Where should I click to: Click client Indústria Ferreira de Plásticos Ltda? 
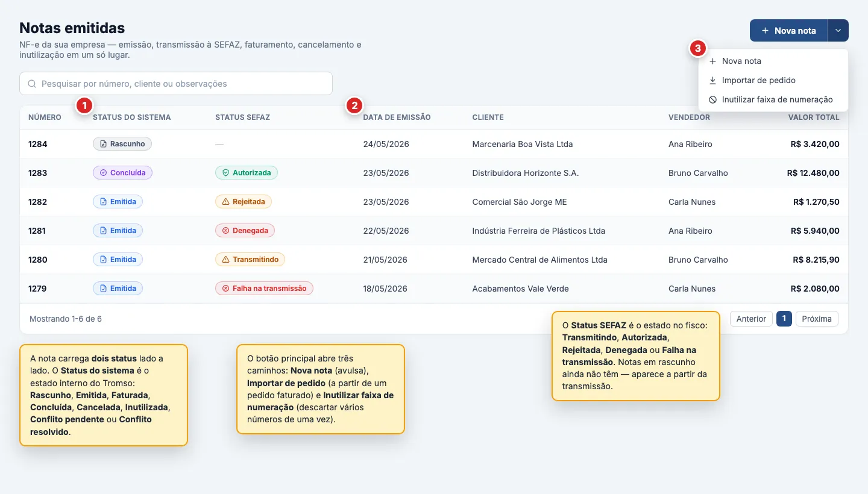[538, 231]
